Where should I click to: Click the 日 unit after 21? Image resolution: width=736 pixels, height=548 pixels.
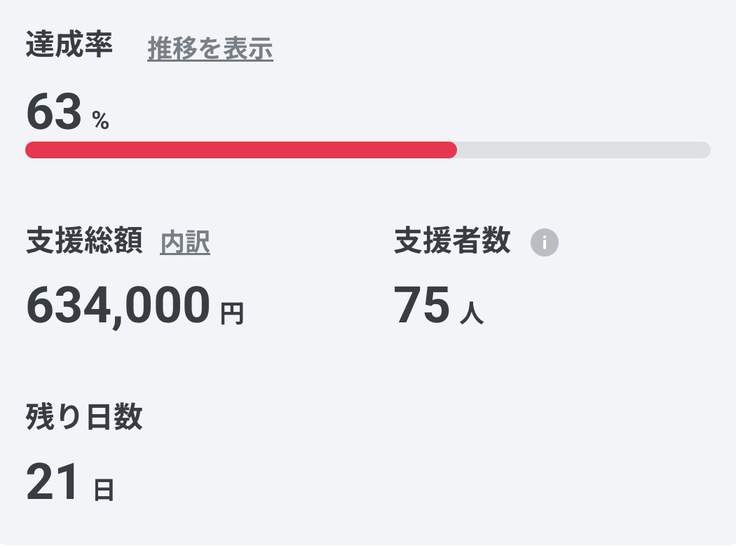pos(103,490)
